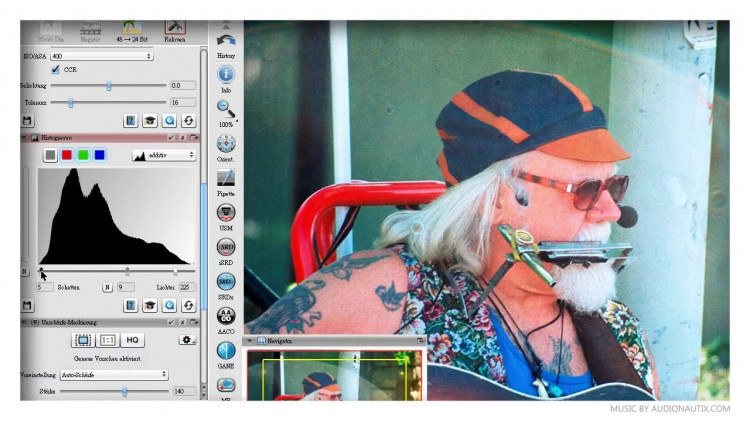Click the Toleranz slider handle
This screenshot has height=421, width=750.
click(x=70, y=102)
